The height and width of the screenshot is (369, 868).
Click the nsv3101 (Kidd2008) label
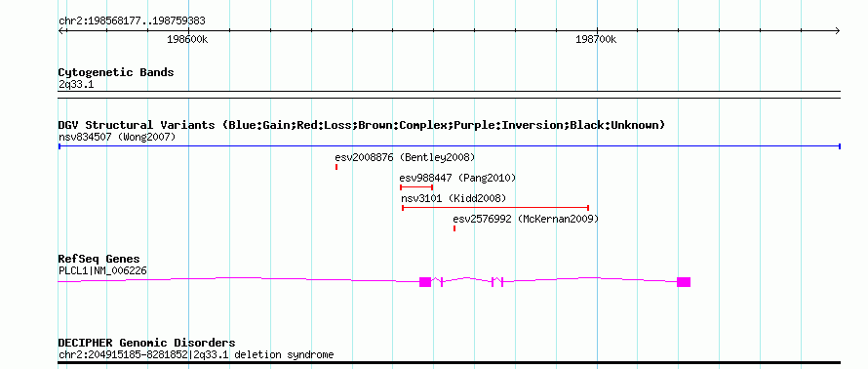[x=454, y=198]
